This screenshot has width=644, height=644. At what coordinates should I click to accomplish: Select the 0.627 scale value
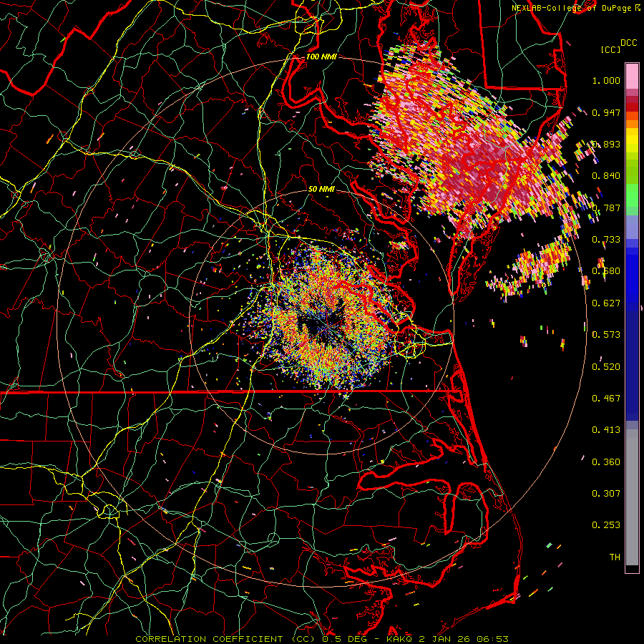(606, 303)
